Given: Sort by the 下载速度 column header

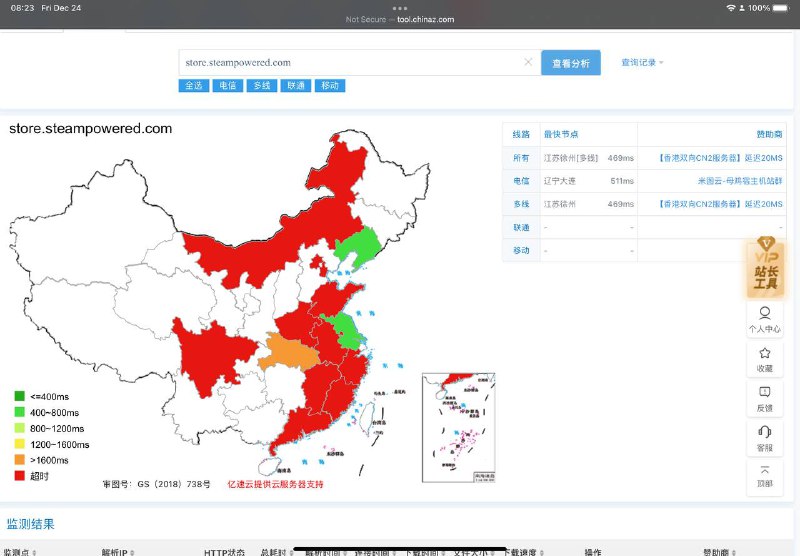Looking at the screenshot, I should (522, 552).
